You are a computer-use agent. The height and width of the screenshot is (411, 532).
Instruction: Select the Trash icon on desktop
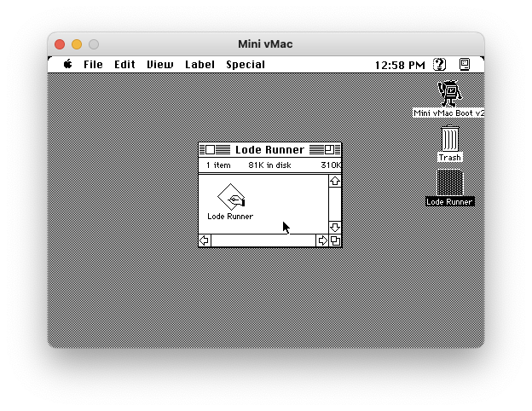(x=450, y=138)
